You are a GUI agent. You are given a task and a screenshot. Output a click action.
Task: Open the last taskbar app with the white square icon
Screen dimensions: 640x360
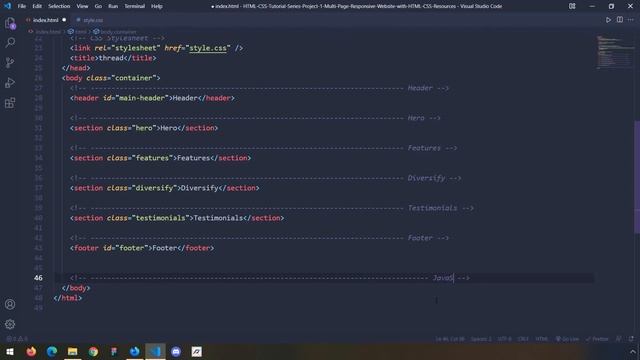coord(197,351)
